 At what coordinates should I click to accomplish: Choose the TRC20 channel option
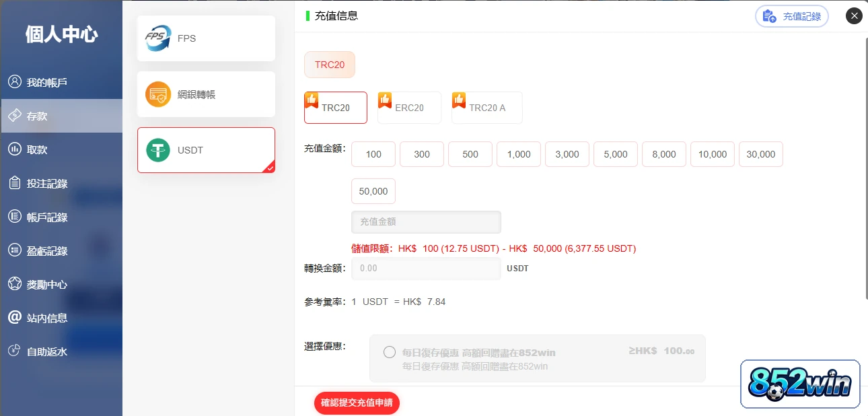pos(336,108)
